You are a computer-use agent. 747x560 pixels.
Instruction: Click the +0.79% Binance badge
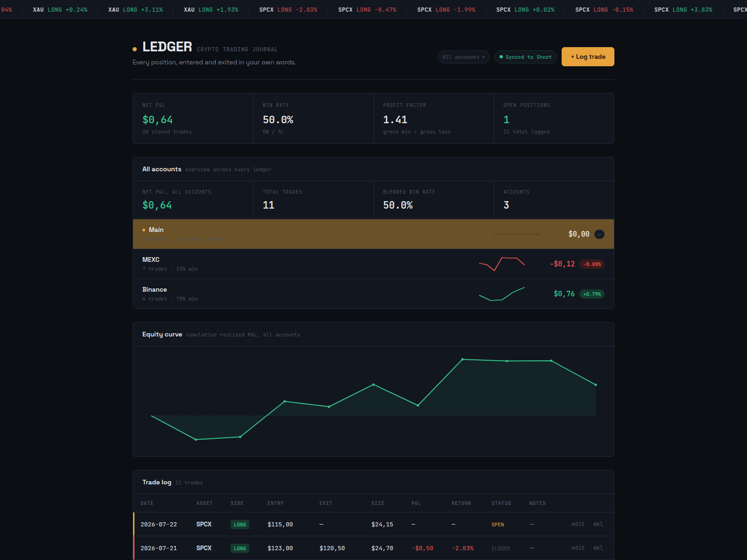tap(592, 294)
